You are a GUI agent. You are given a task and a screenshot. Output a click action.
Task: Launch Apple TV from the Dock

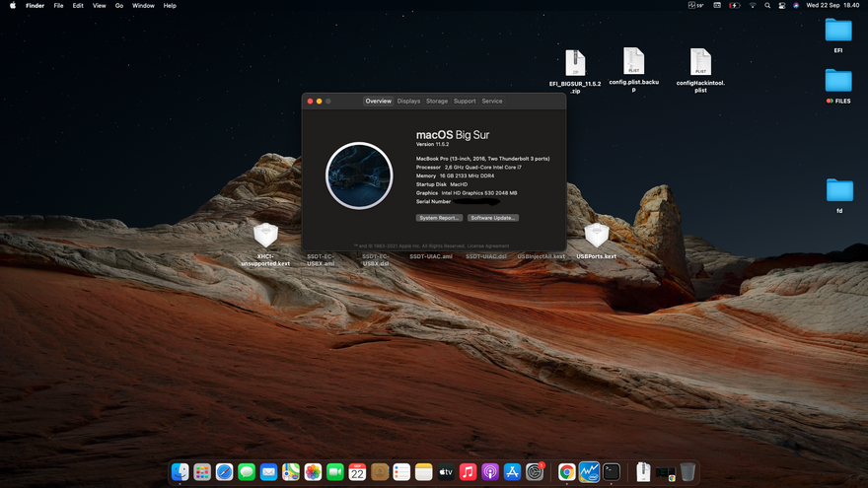(x=446, y=472)
